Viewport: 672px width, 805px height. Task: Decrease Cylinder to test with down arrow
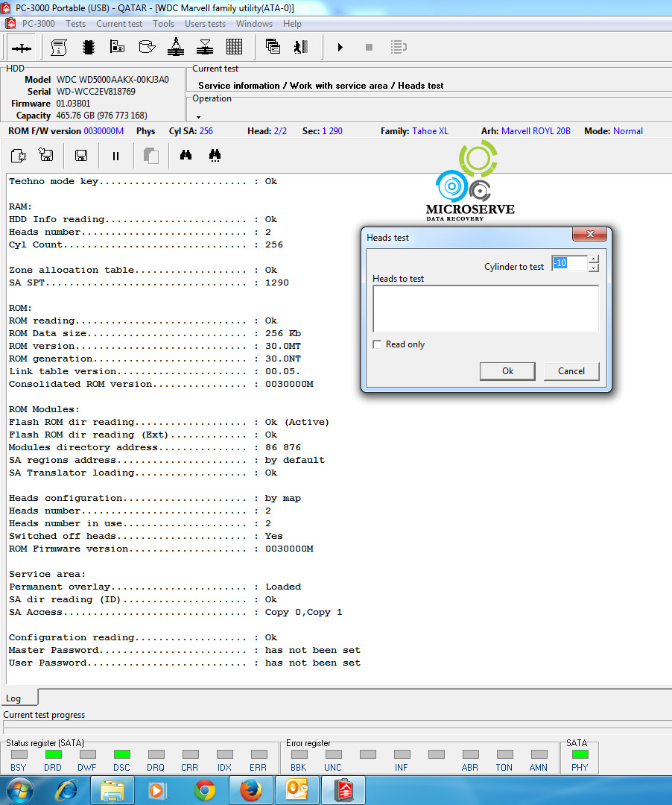(x=594, y=268)
